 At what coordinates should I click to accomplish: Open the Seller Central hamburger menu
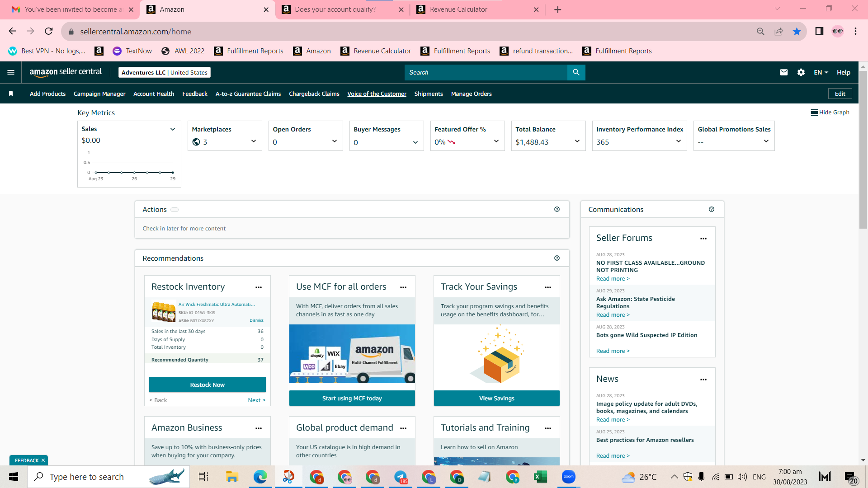[x=11, y=72]
